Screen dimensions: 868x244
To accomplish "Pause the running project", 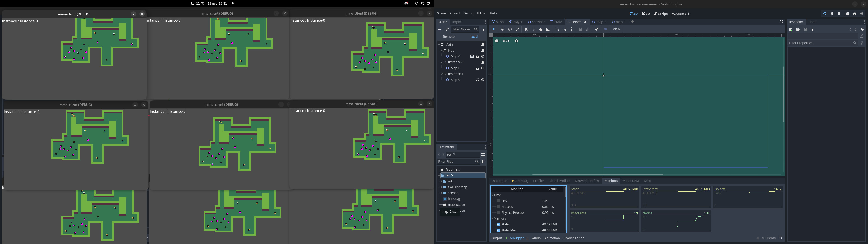I will click(x=832, y=14).
